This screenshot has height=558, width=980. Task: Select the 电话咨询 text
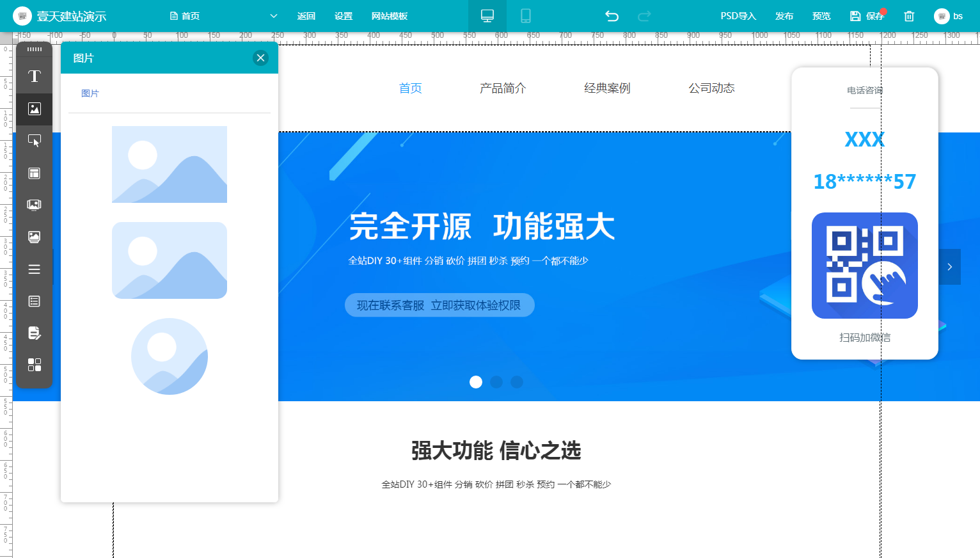[865, 90]
